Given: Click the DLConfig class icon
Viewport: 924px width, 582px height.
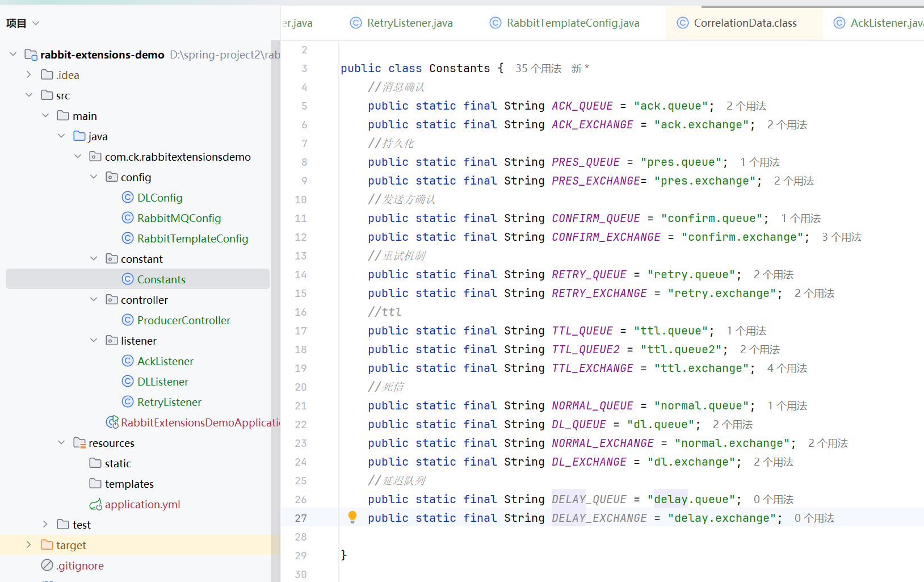Looking at the screenshot, I should point(128,197).
